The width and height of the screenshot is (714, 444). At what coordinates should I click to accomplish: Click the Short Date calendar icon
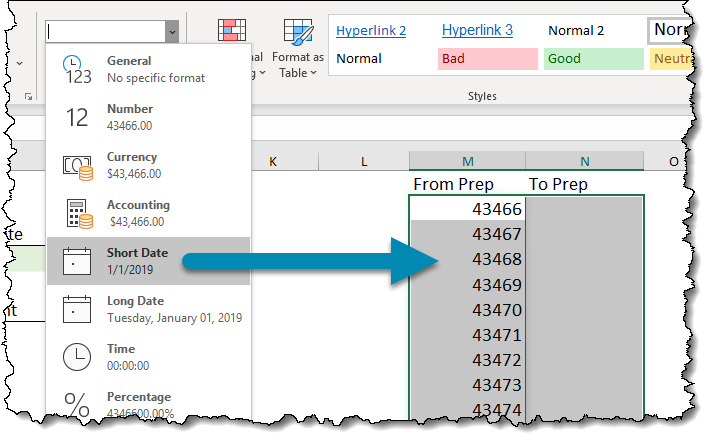pos(77,261)
